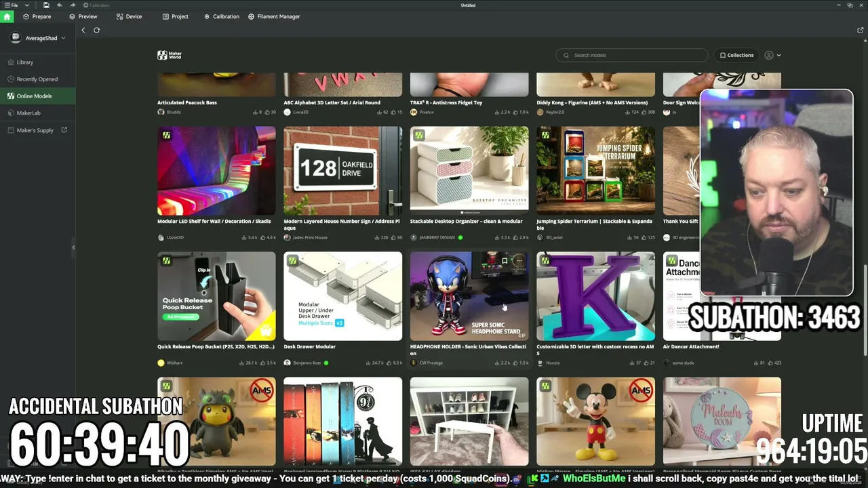Open the Stackable Desktop Organizer thumbnail

(x=469, y=171)
